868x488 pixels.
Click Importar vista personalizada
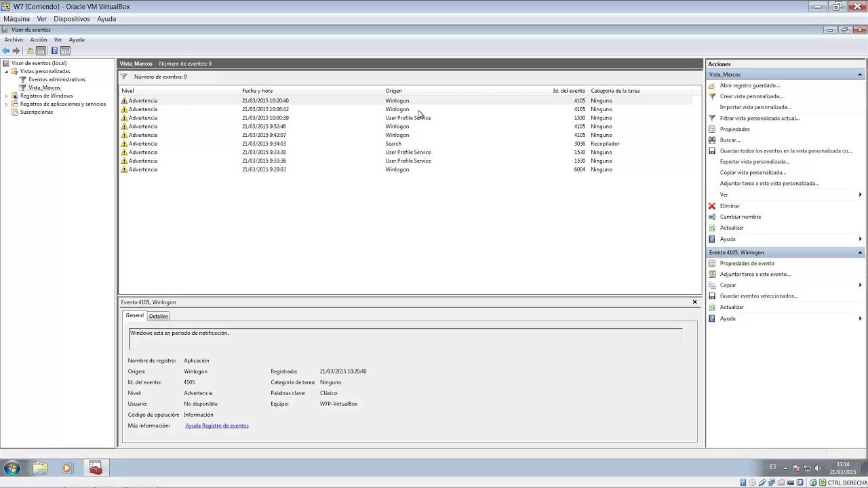tap(755, 107)
